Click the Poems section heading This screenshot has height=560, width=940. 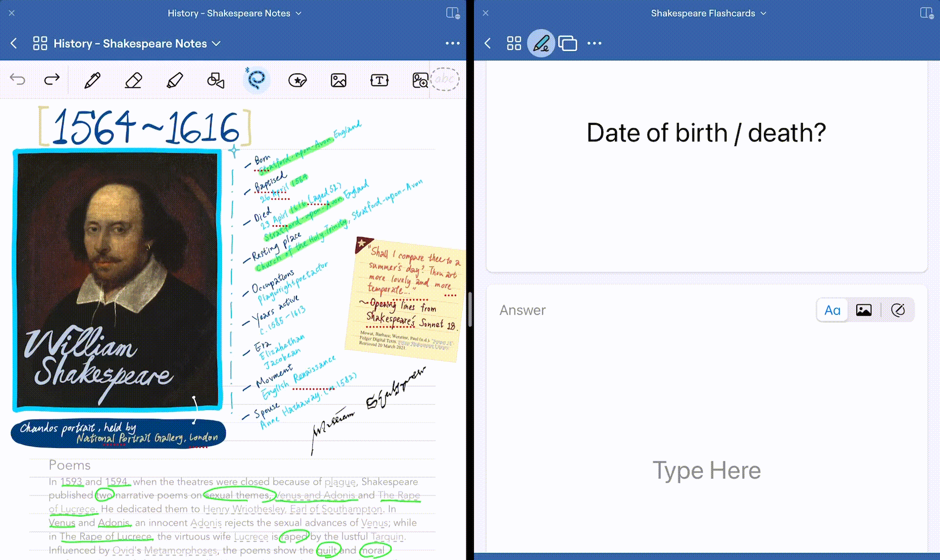click(x=70, y=465)
